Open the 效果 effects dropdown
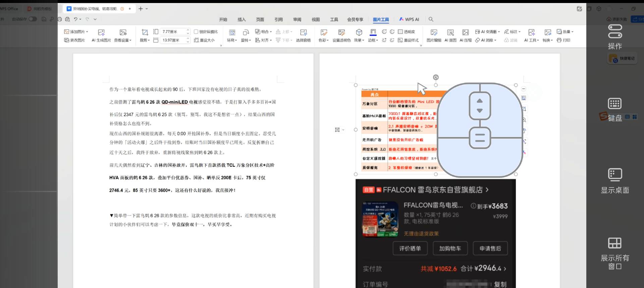 [x=359, y=40]
